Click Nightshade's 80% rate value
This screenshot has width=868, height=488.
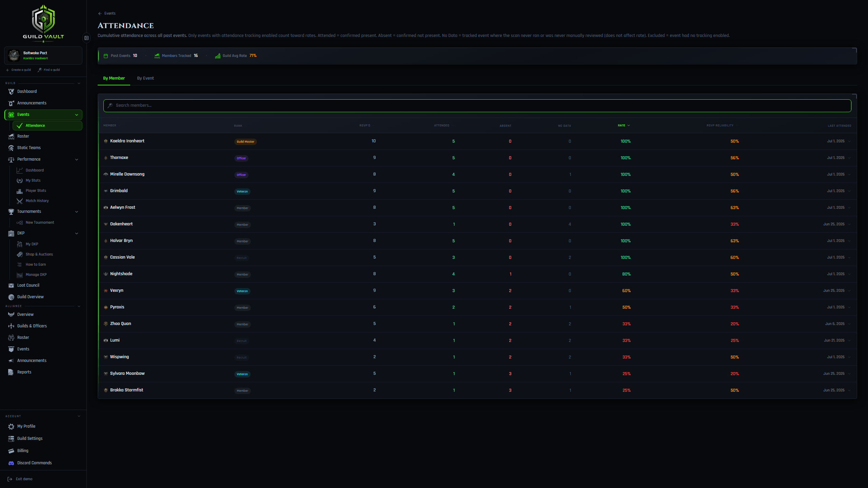[626, 274]
